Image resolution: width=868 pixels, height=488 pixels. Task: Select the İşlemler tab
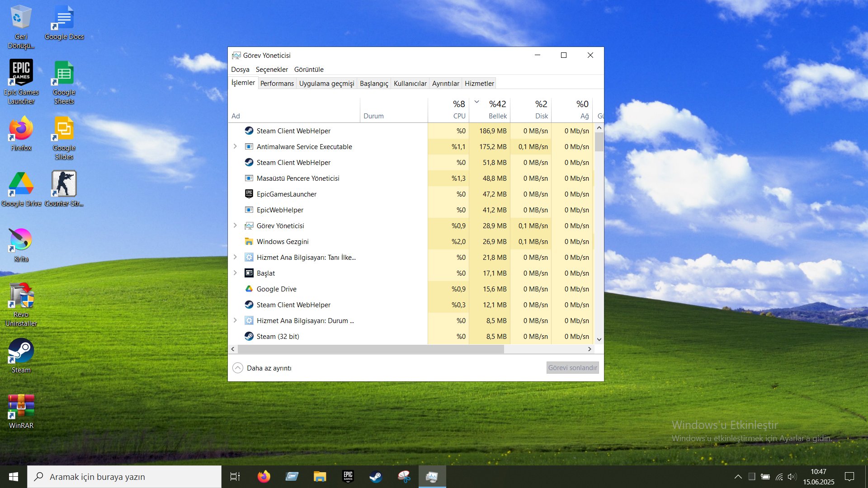[243, 83]
